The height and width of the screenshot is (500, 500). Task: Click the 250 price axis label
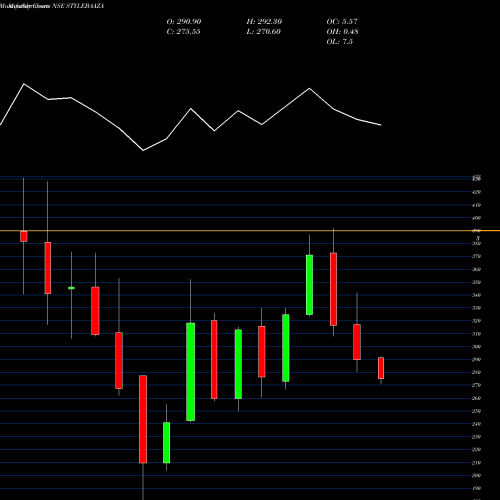click(477, 411)
